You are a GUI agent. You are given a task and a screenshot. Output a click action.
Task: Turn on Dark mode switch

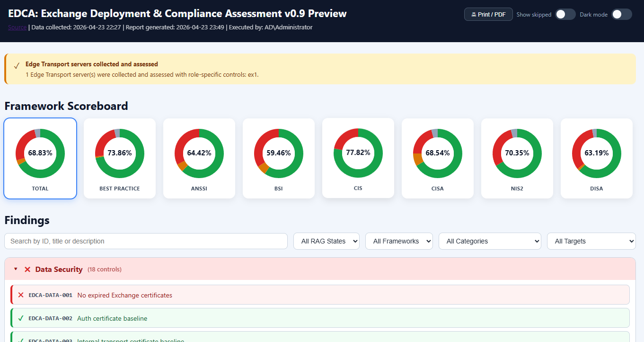coord(621,15)
